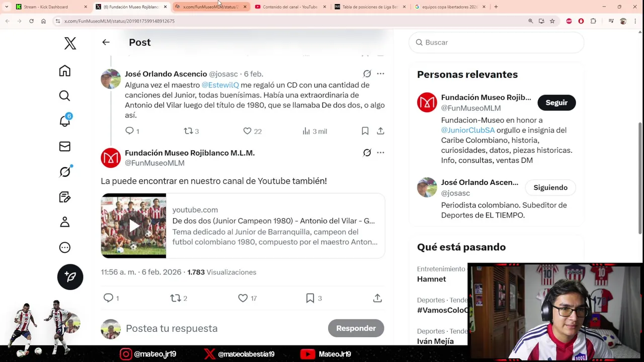Open the Lists icon in sidebar

[x=64, y=197]
